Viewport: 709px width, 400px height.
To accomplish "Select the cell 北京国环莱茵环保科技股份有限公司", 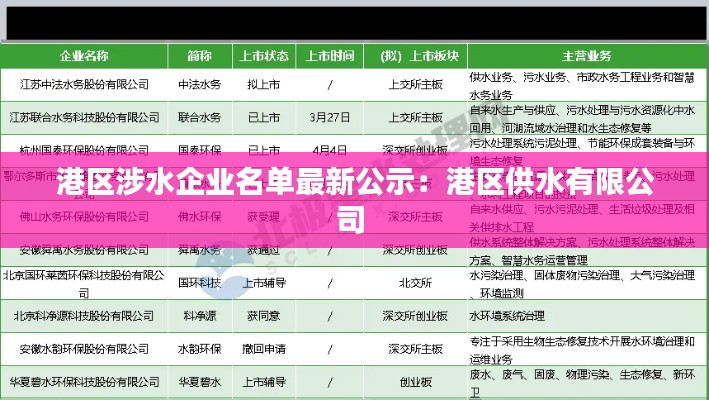I will click(84, 284).
